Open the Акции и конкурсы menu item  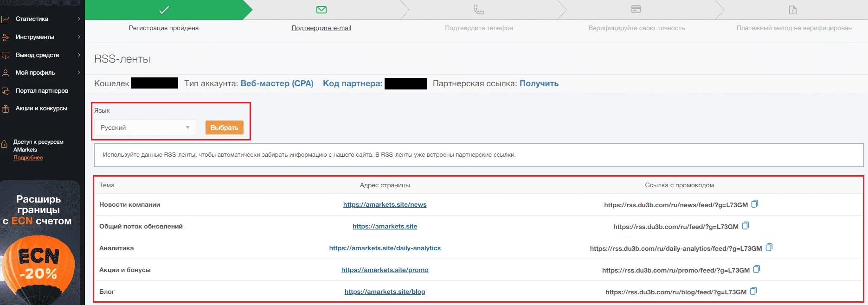click(42, 108)
